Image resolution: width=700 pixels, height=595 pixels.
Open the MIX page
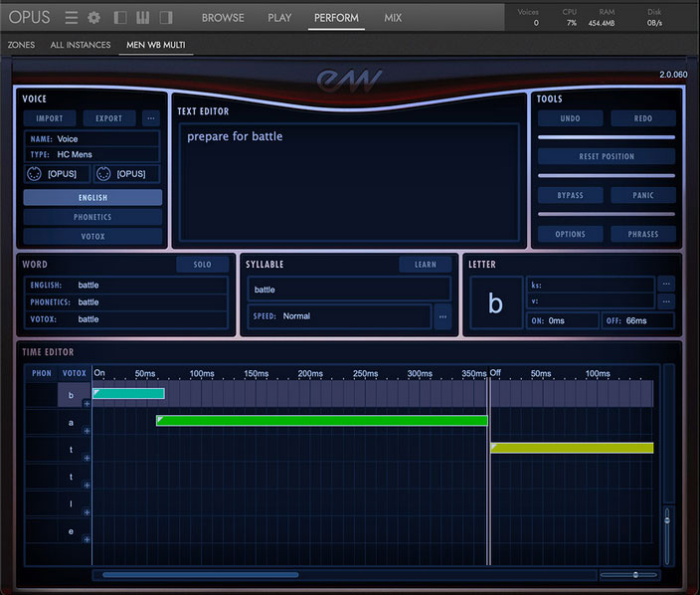tap(393, 18)
